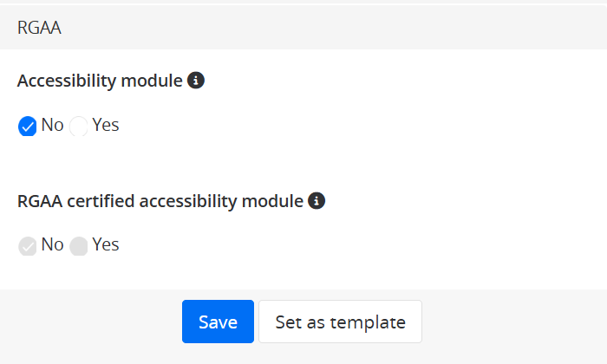The height and width of the screenshot is (364, 607).
Task: Click the No label text under RGAA certified module
Action: [x=52, y=244]
